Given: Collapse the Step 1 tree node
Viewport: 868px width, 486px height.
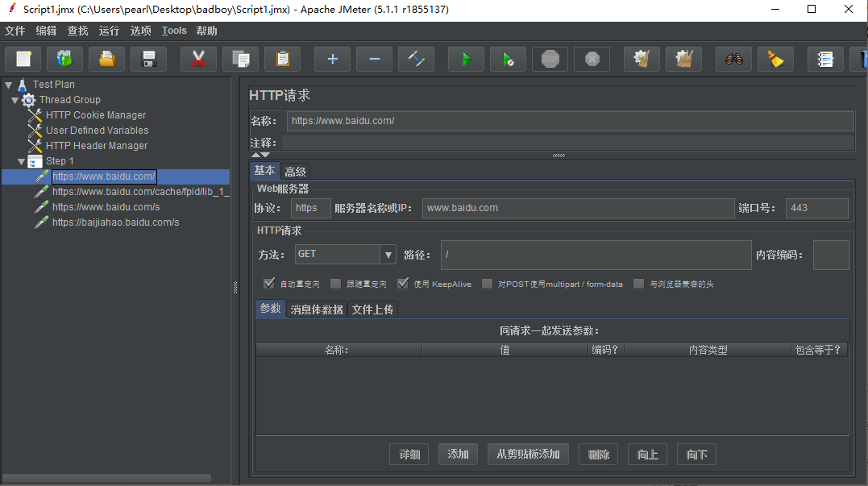Looking at the screenshot, I should (x=22, y=162).
